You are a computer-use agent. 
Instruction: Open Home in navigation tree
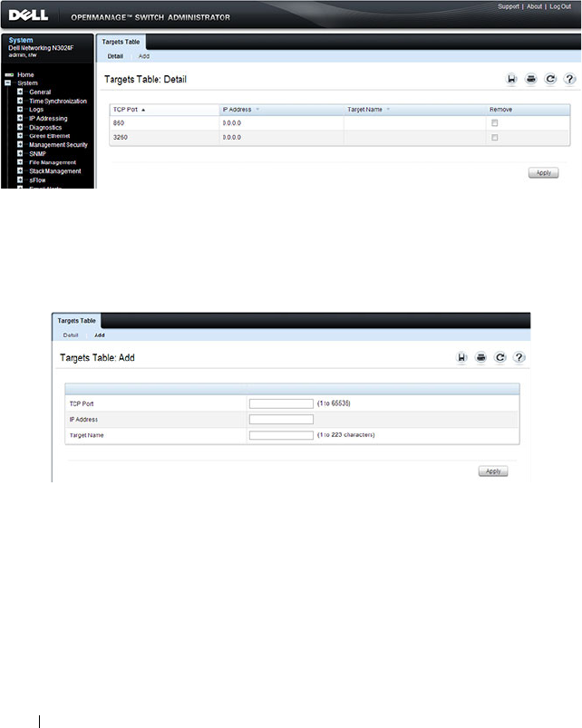(x=25, y=74)
